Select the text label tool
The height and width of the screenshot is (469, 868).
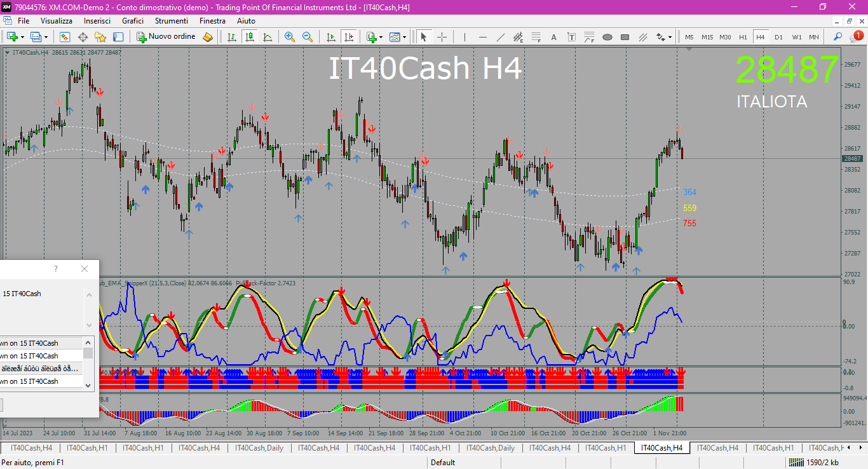[571, 37]
